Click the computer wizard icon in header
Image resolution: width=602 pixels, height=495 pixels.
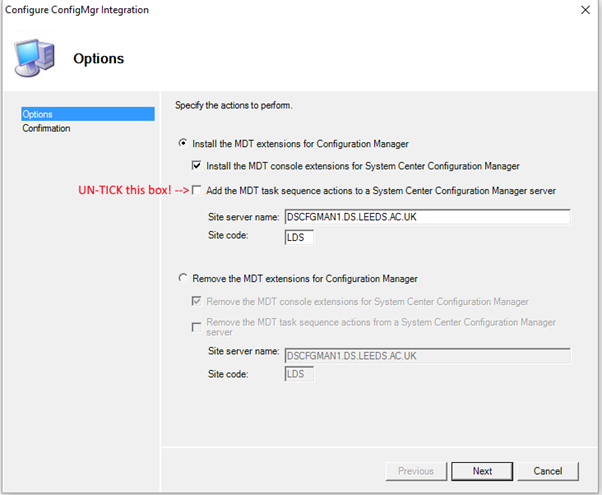tap(34, 58)
